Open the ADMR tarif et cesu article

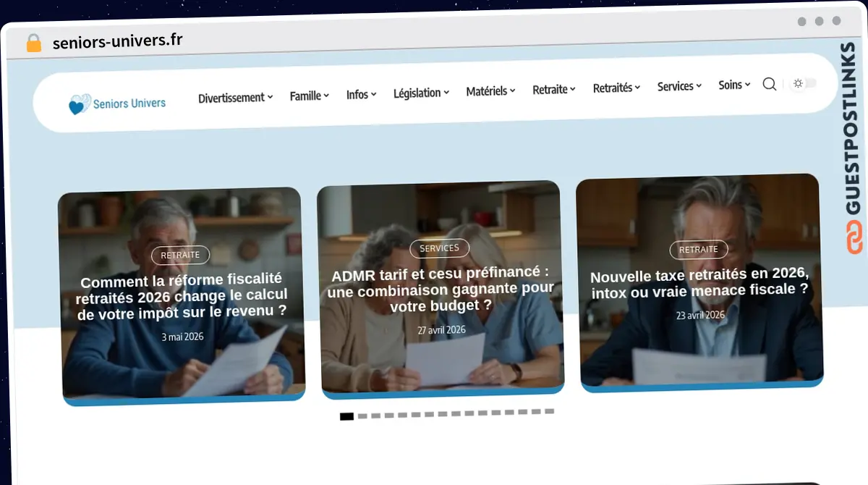(441, 290)
